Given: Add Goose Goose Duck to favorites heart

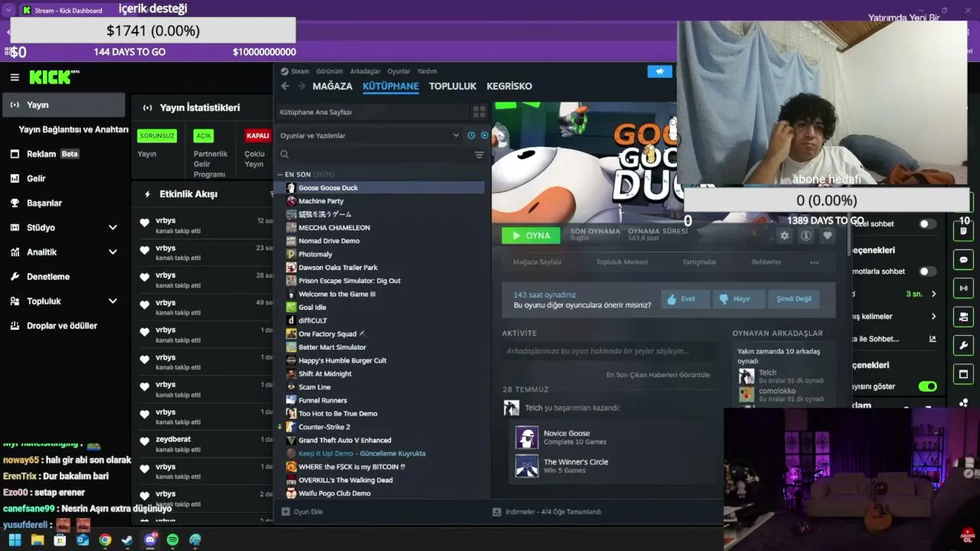Looking at the screenshot, I should [827, 236].
